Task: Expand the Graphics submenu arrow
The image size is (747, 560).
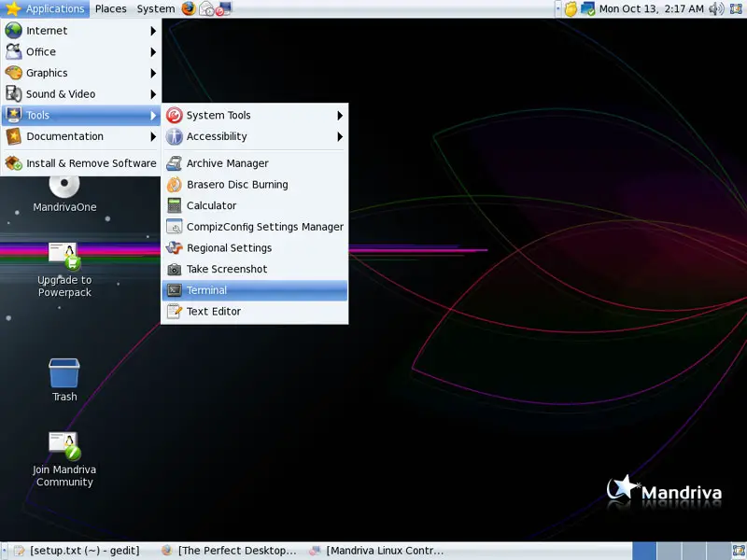Action: pyautogui.click(x=153, y=73)
